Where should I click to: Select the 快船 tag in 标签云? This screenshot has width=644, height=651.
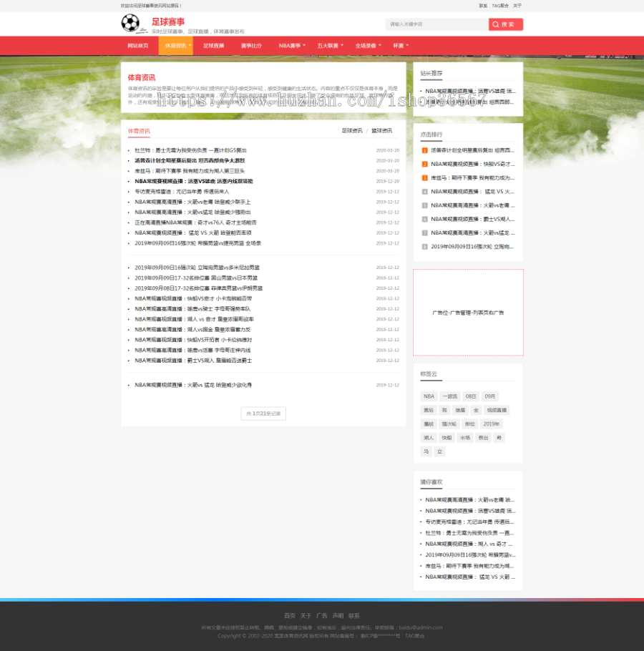[x=447, y=438]
